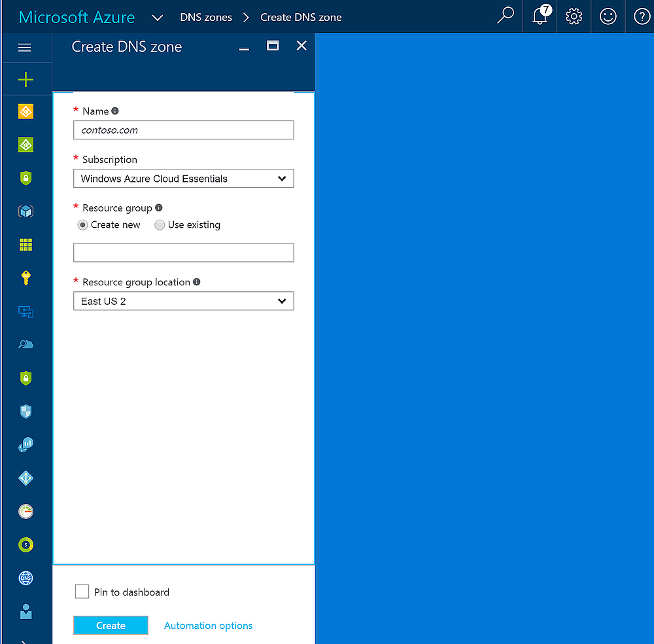Open the DNS zones globe icon

26,578
